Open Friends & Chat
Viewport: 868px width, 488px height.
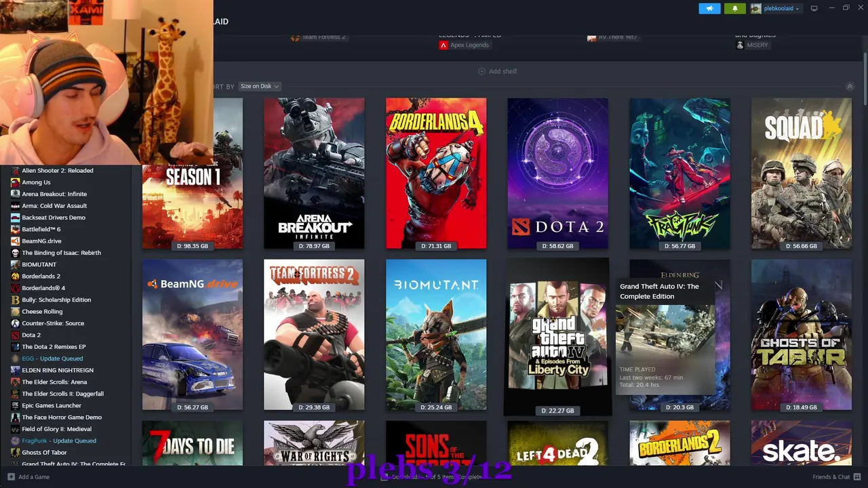pyautogui.click(x=837, y=476)
